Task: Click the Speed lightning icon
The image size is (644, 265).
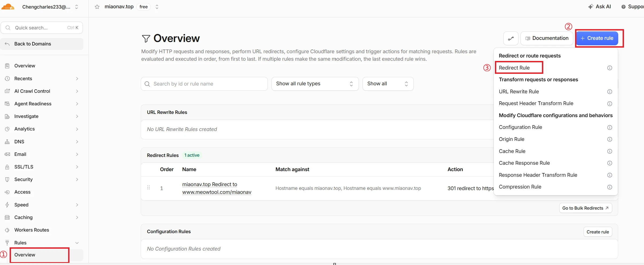Action: [x=7, y=205]
